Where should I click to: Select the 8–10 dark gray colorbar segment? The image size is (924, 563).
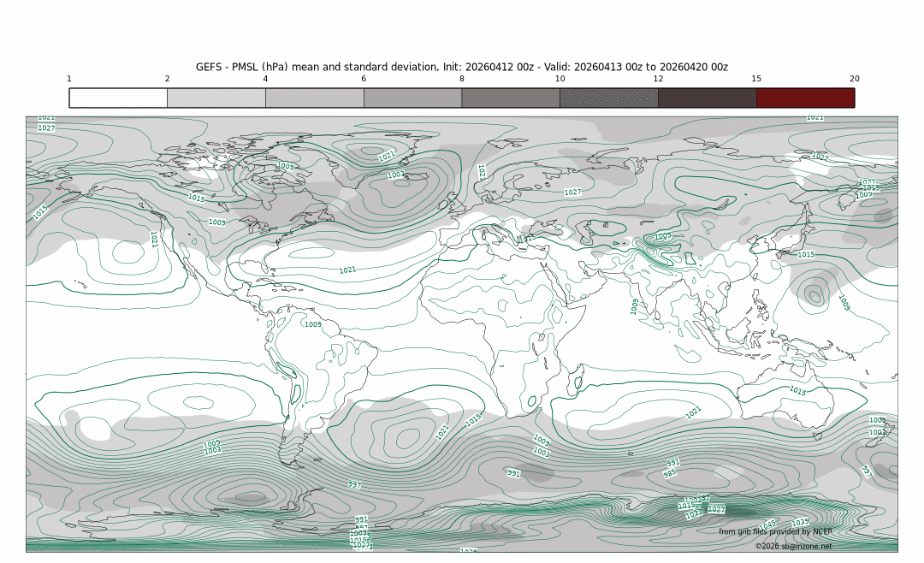click(x=511, y=98)
